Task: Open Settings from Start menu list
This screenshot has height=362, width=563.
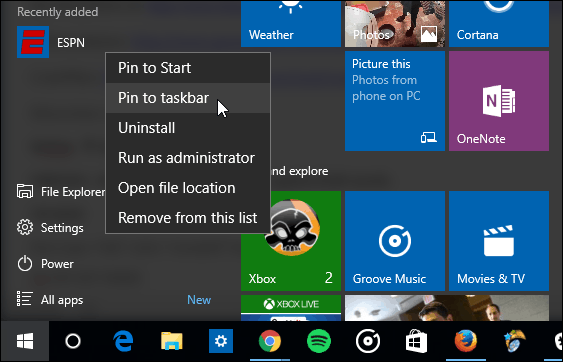Action: pos(50,228)
